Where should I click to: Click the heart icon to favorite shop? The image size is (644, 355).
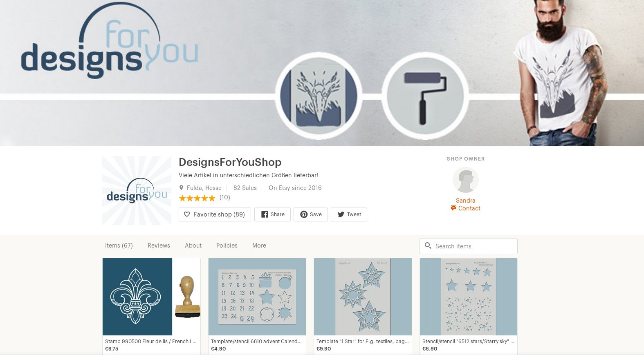[187, 214]
